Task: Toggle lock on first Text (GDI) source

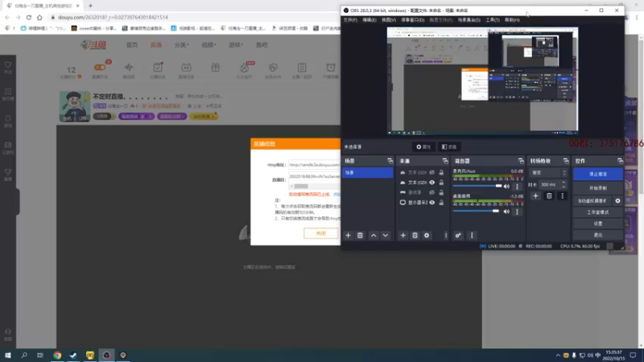Action: pyautogui.click(x=441, y=172)
